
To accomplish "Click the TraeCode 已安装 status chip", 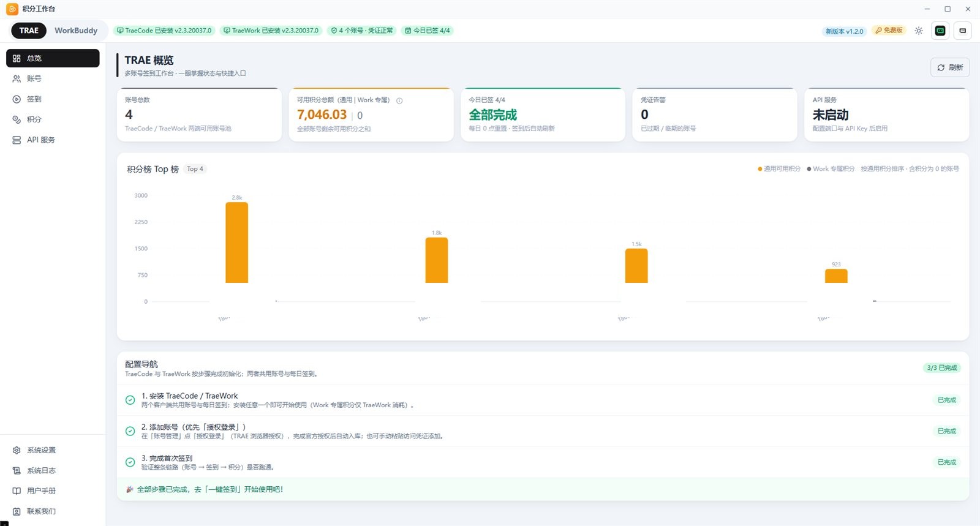I will [x=164, y=31].
